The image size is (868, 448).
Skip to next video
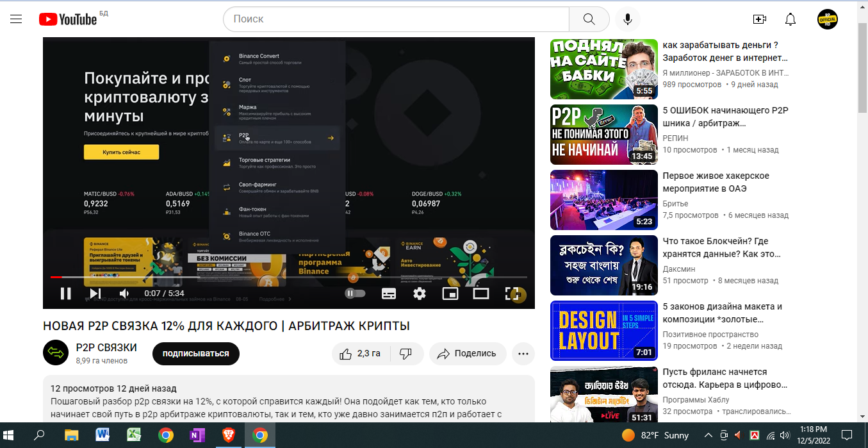pyautogui.click(x=95, y=294)
